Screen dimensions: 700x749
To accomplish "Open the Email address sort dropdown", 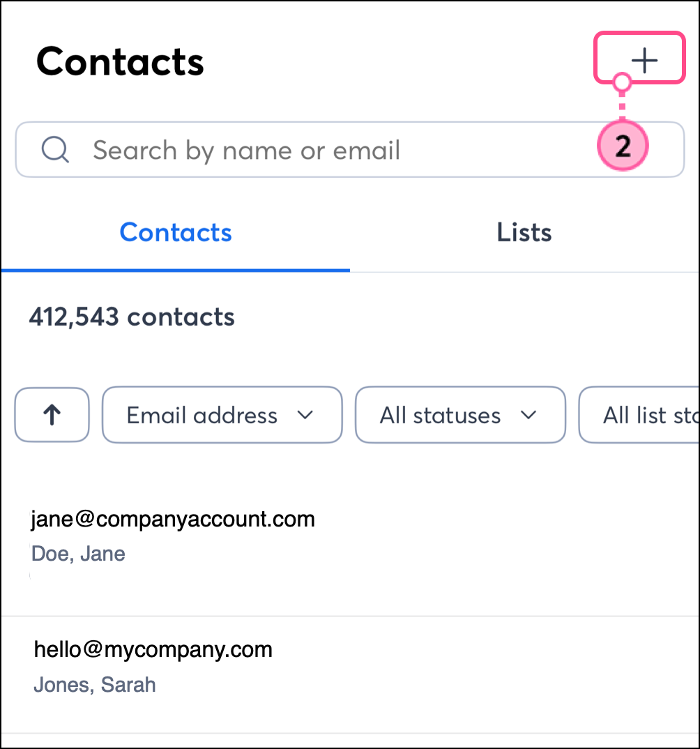I will click(222, 415).
